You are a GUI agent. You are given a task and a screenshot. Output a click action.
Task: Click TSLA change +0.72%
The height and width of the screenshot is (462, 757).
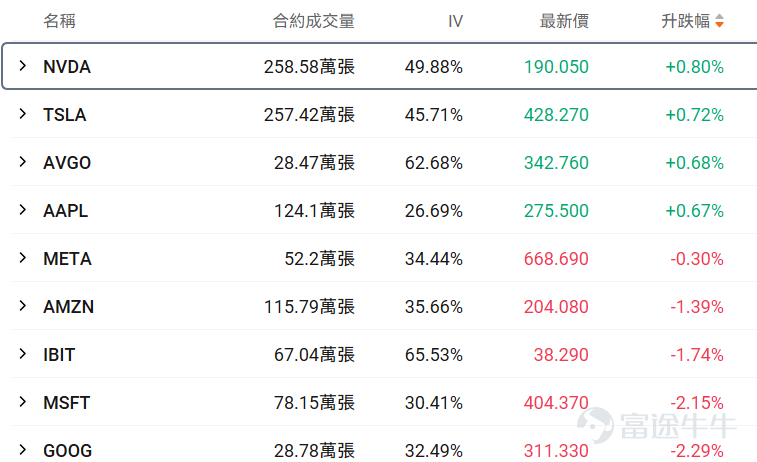[x=694, y=115]
